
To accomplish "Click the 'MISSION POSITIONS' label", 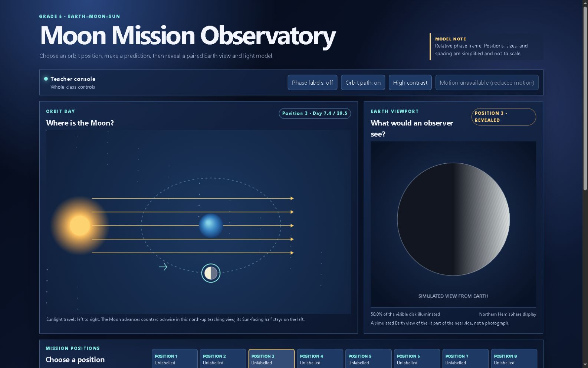I will click(73, 348).
